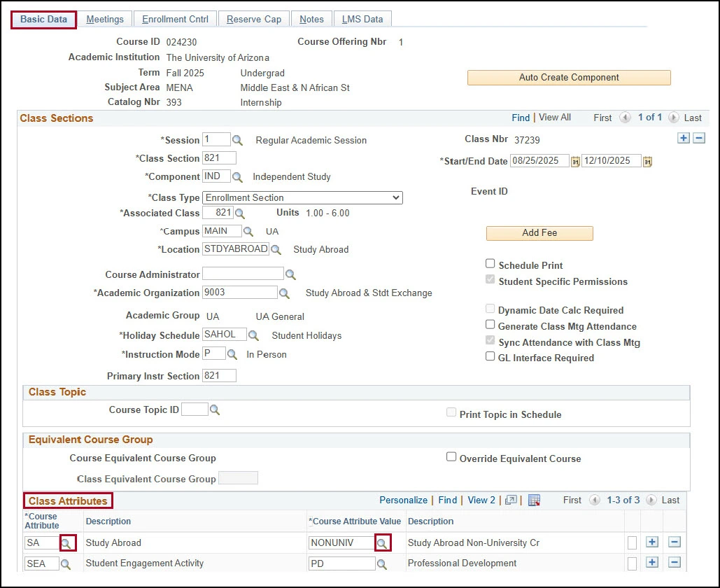Click the Auto Create Component button
Viewport: 720px width, 588px height.
pos(569,78)
